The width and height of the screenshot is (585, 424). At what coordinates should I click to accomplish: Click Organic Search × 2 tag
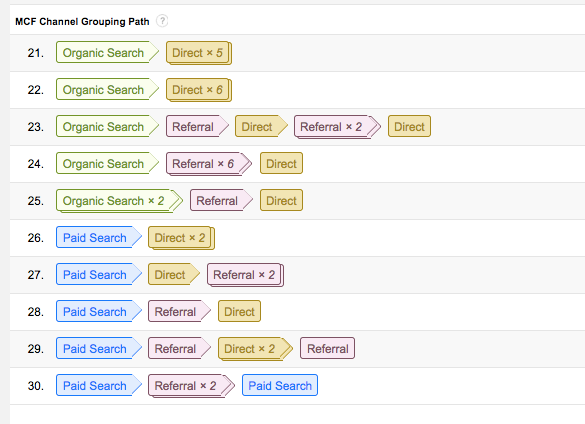(x=119, y=201)
